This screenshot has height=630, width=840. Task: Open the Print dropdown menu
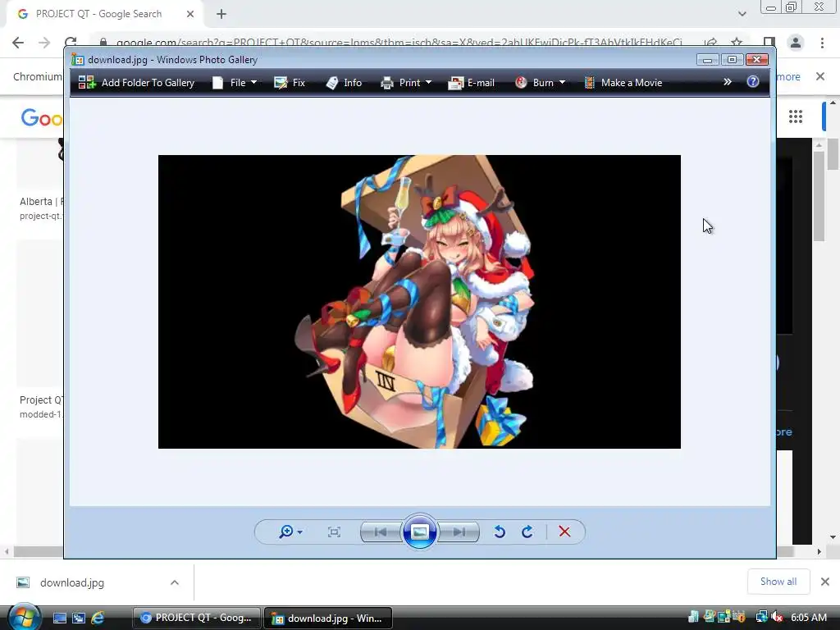406,83
